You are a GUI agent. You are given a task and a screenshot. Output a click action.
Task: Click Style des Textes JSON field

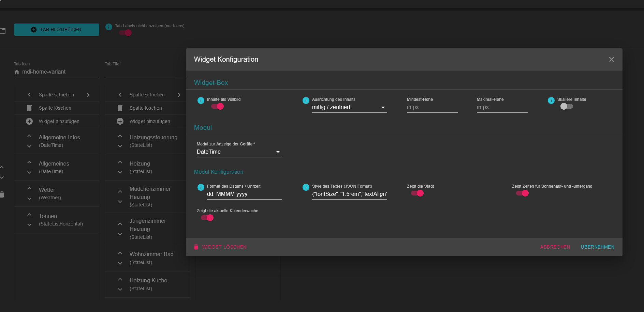pos(349,194)
